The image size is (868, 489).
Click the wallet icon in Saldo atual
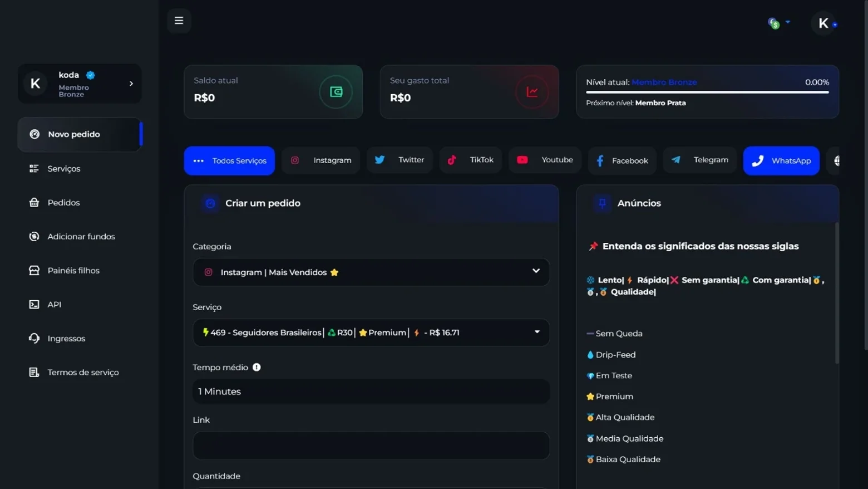pyautogui.click(x=336, y=92)
